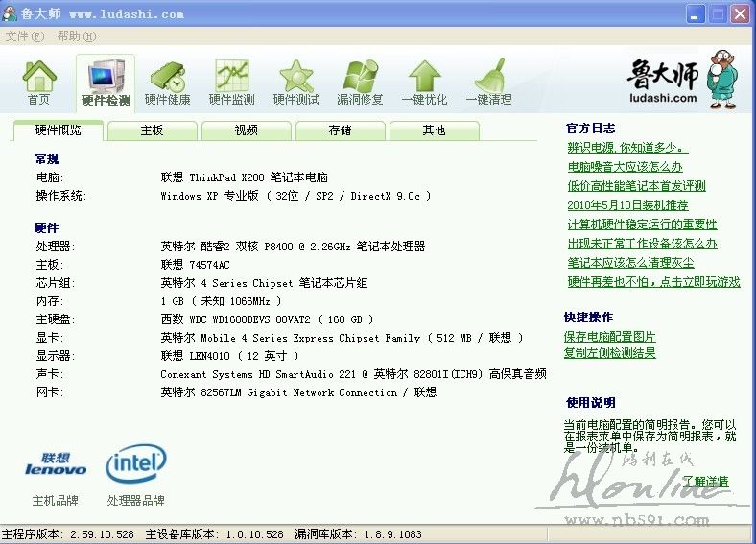Open the 2010年5月10日装机推荐 article link
The height and width of the screenshot is (544, 756).
(627, 205)
